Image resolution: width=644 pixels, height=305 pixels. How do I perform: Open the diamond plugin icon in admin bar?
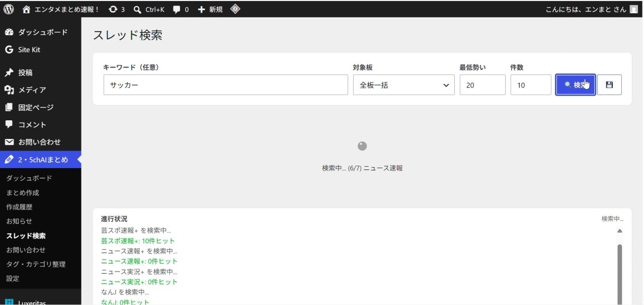pyautogui.click(x=235, y=9)
